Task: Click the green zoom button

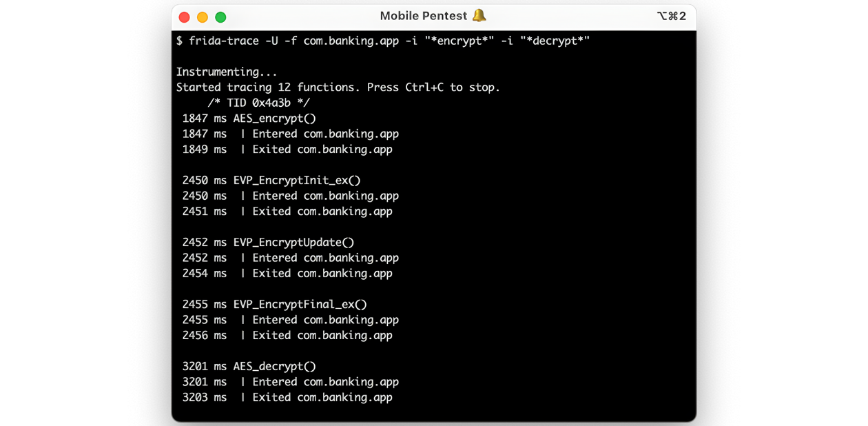Action: point(220,17)
